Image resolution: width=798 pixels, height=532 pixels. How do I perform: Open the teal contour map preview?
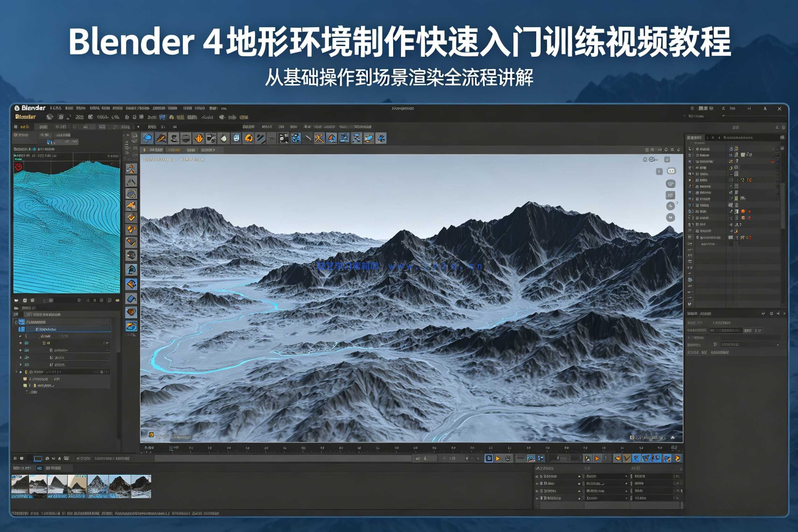click(x=67, y=227)
